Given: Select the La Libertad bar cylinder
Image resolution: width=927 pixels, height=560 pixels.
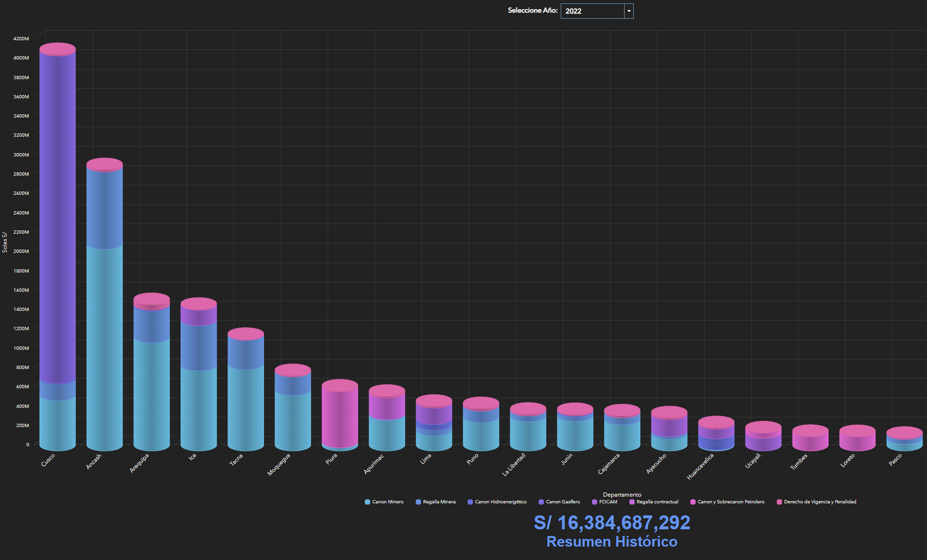Looking at the screenshot, I should (528, 427).
